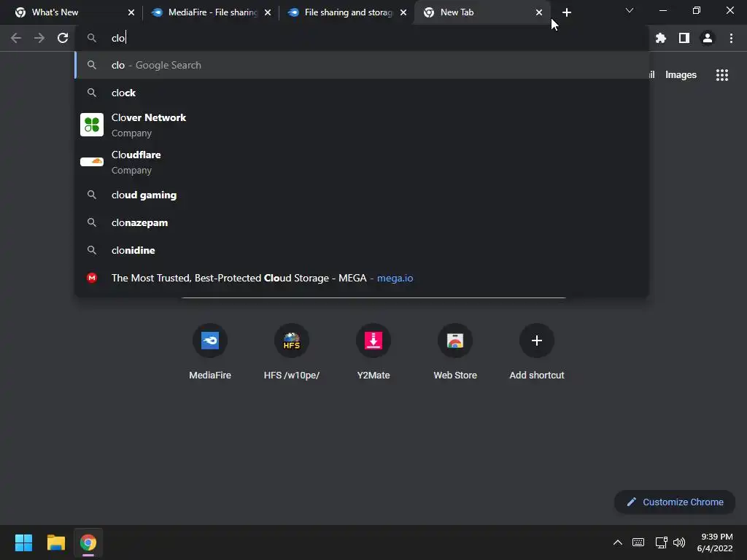Image resolution: width=747 pixels, height=560 pixels.
Task: Open the Y2Mate shortcut
Action: coord(373,351)
